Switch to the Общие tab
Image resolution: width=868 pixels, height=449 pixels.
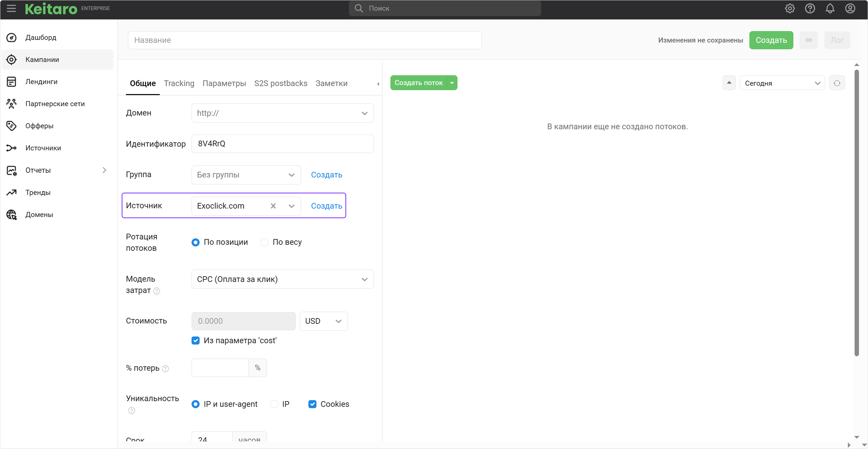click(143, 83)
